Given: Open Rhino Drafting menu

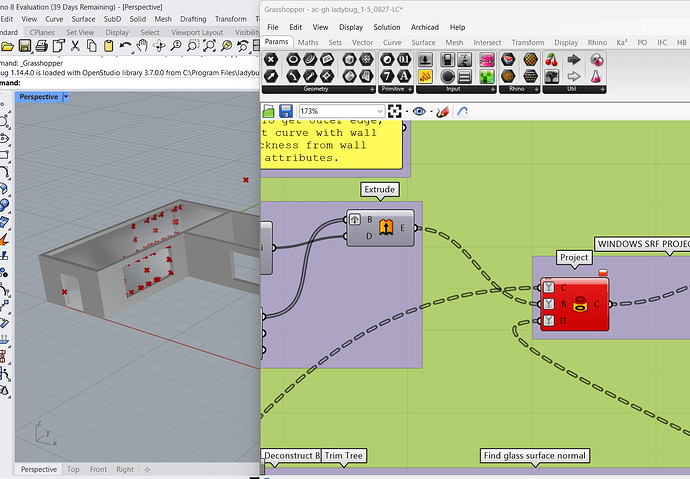Looking at the screenshot, I should coord(193,19).
